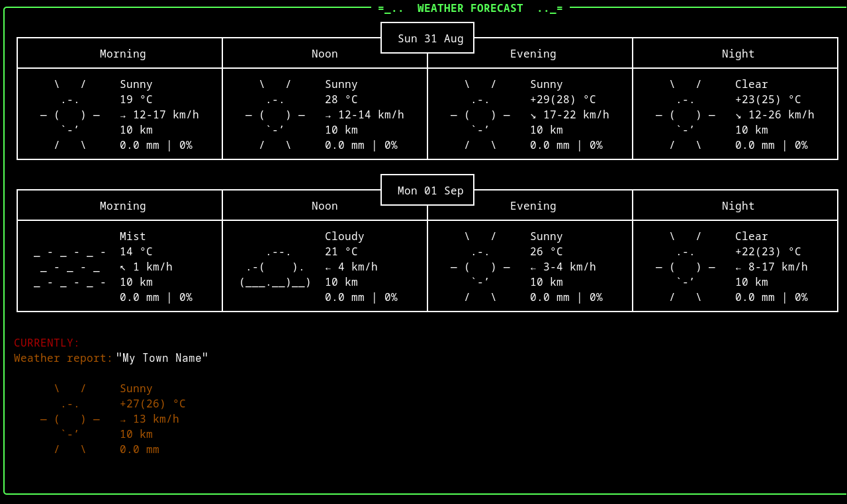Click the 3-4 km/h wind speed

click(x=570, y=267)
